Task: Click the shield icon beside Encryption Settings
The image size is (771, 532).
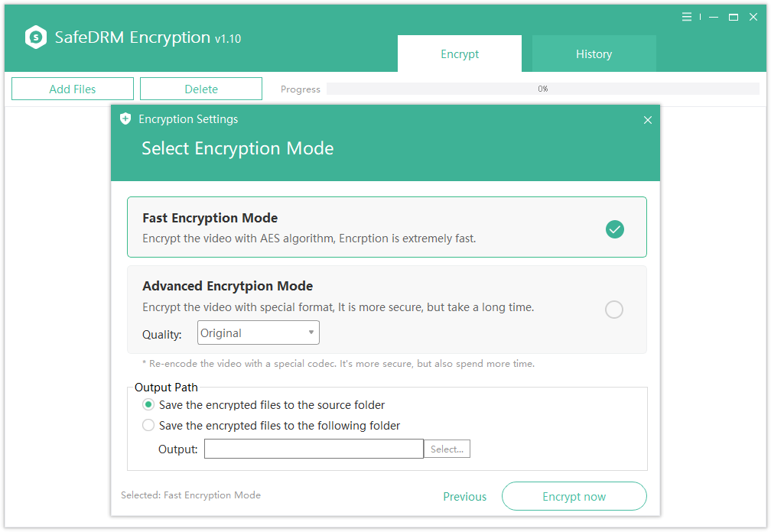Action: [125, 119]
